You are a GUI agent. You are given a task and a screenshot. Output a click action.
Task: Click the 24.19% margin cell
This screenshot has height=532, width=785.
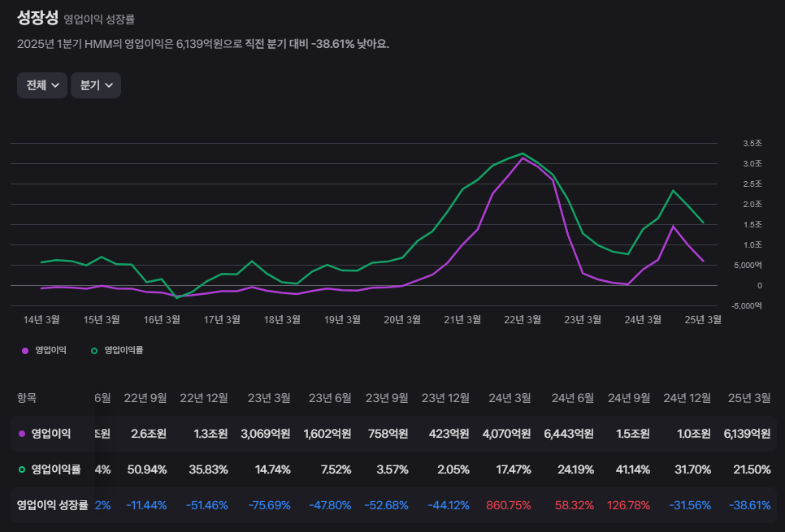point(575,469)
